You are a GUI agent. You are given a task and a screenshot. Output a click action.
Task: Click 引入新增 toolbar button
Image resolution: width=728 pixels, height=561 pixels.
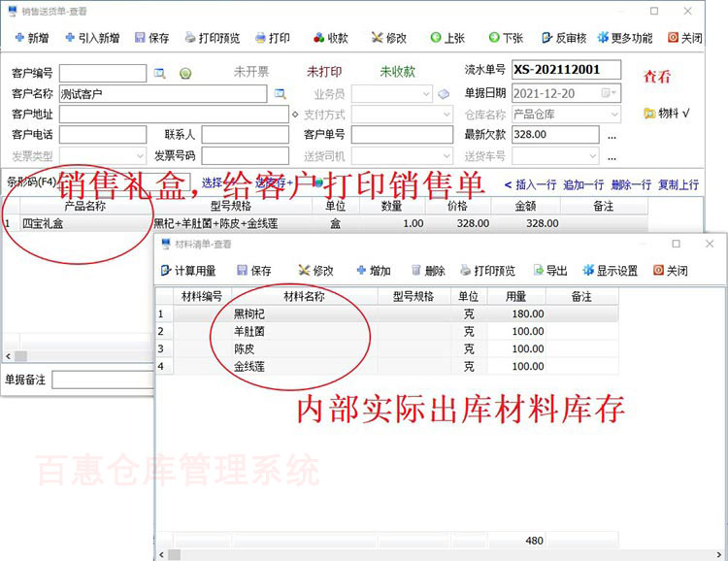point(92,38)
